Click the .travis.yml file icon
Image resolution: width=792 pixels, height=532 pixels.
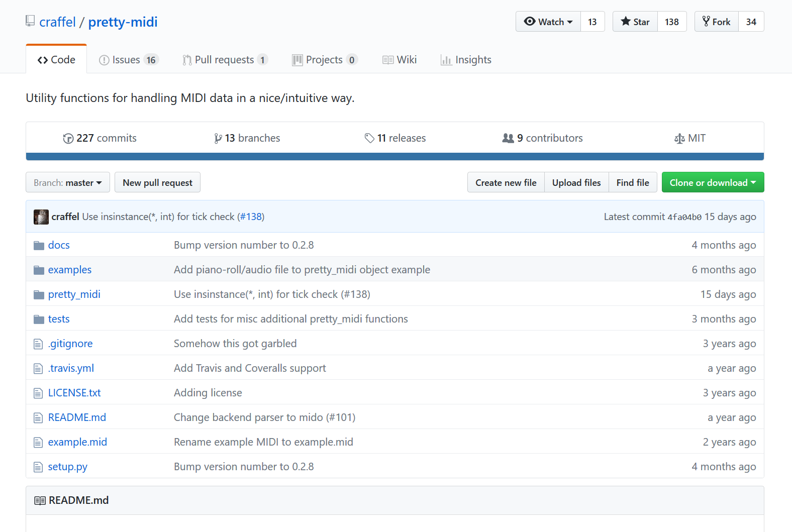point(38,368)
